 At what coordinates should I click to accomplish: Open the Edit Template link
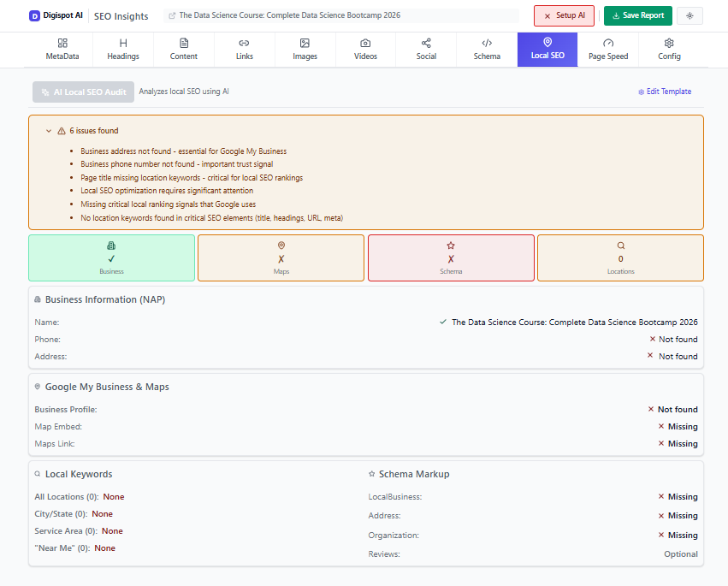tap(665, 91)
